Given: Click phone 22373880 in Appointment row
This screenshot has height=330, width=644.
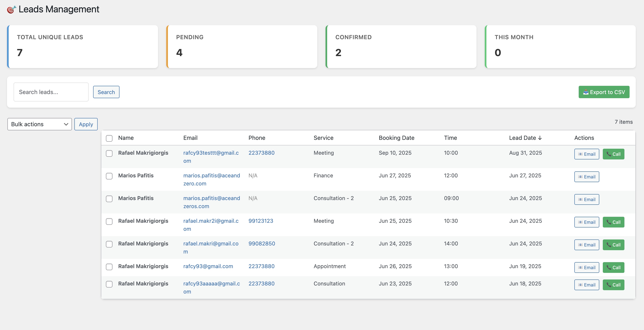Looking at the screenshot, I should coord(261,266).
